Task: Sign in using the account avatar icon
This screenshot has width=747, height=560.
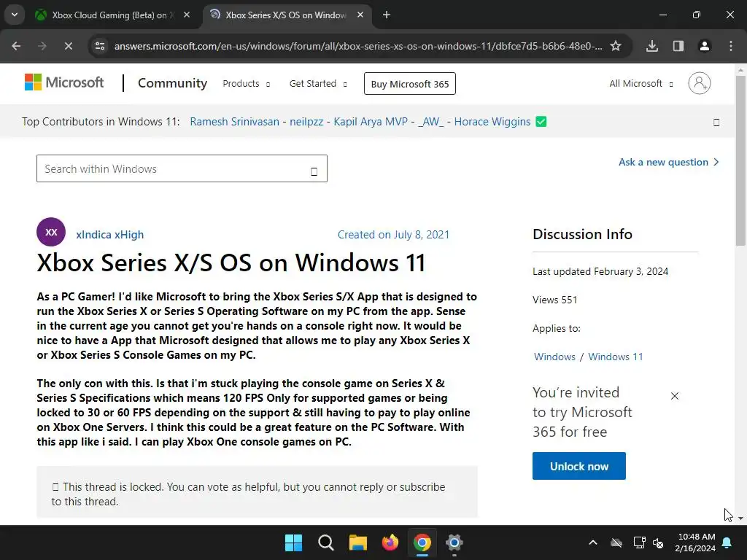Action: (700, 83)
